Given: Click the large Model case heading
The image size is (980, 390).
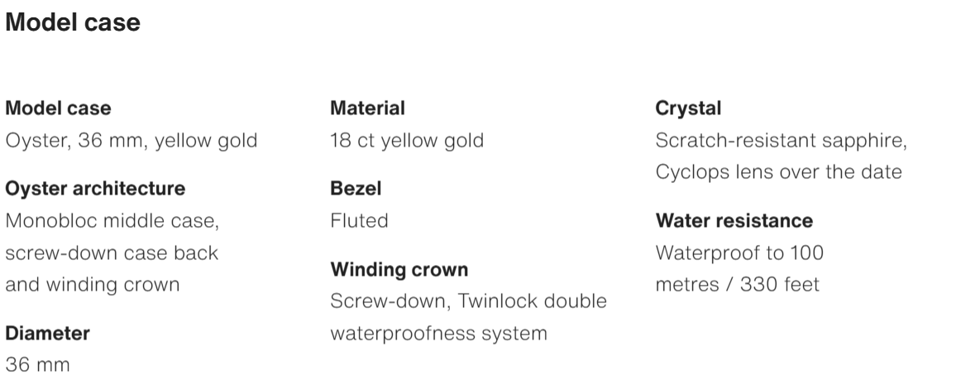Looking at the screenshot, I should coord(73,22).
